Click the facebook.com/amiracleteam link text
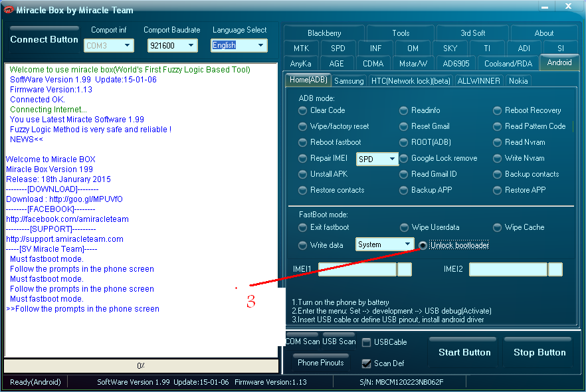The width and height of the screenshot is (586, 392). [67, 219]
